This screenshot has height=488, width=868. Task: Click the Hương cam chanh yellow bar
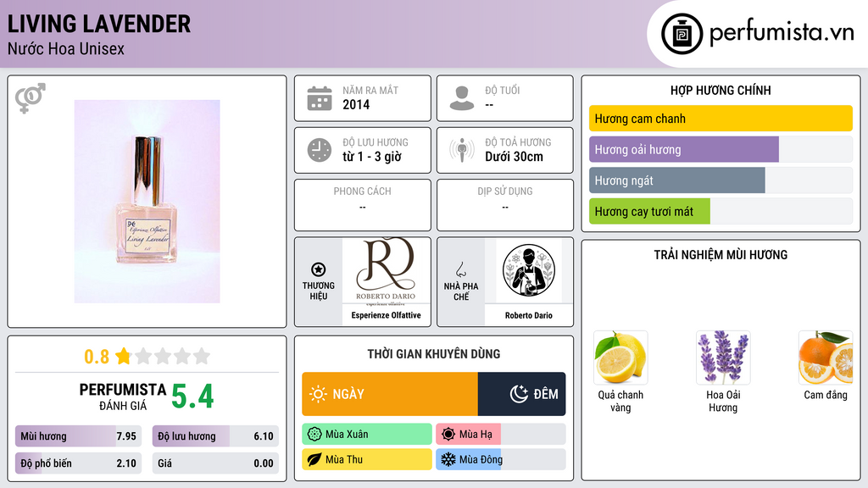pyautogui.click(x=721, y=119)
